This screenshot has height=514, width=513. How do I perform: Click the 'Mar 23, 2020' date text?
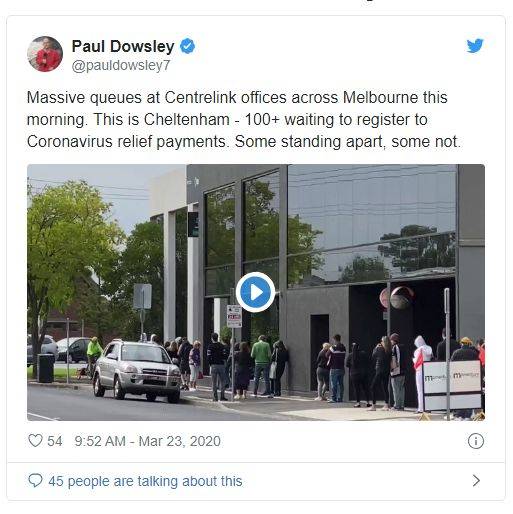point(179,441)
